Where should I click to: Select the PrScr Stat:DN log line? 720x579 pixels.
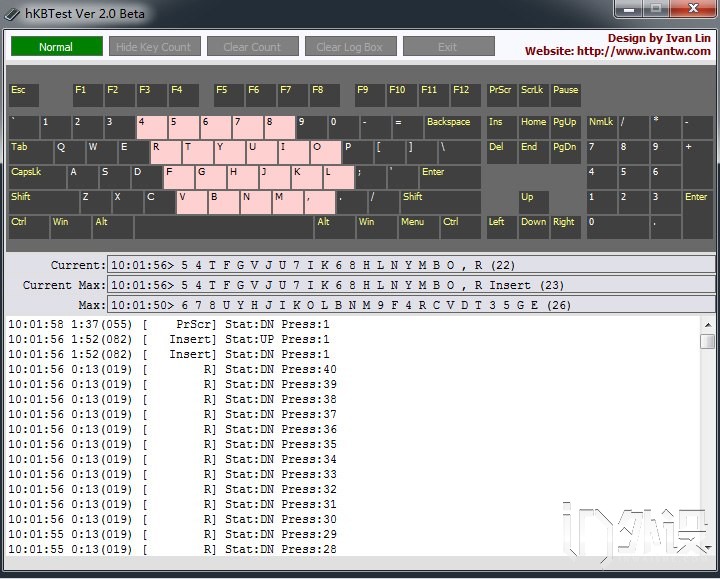point(169,324)
